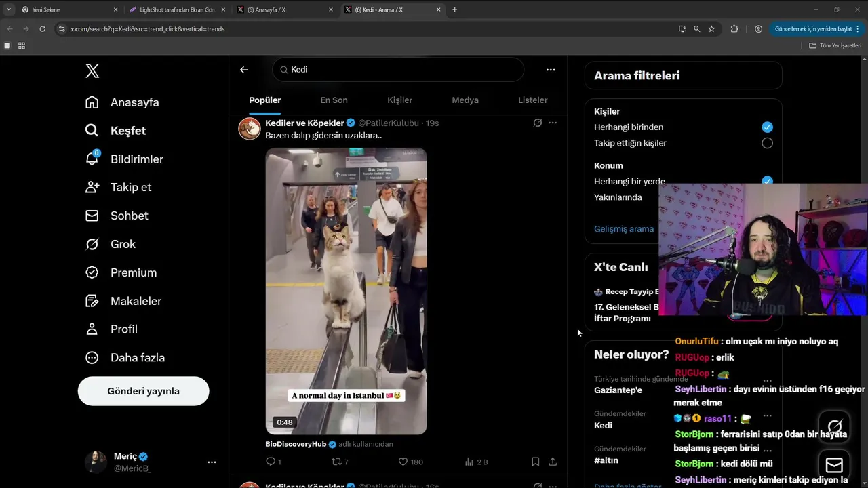Open Makaleler icon in sidebar
The width and height of the screenshot is (868, 488).
coord(92,301)
